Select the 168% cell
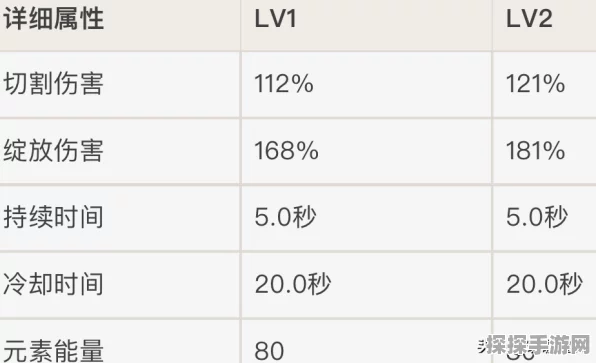 [286, 151]
